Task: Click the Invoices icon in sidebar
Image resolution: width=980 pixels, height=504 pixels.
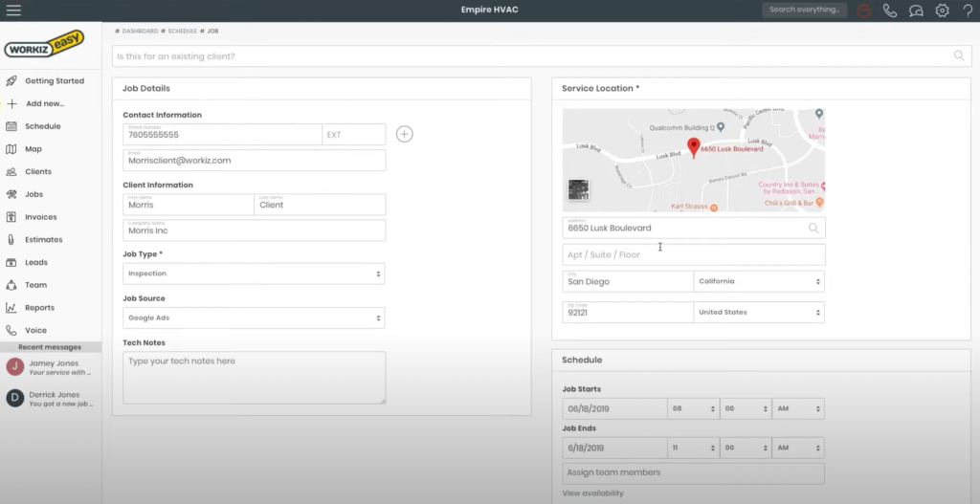Action: tap(11, 217)
